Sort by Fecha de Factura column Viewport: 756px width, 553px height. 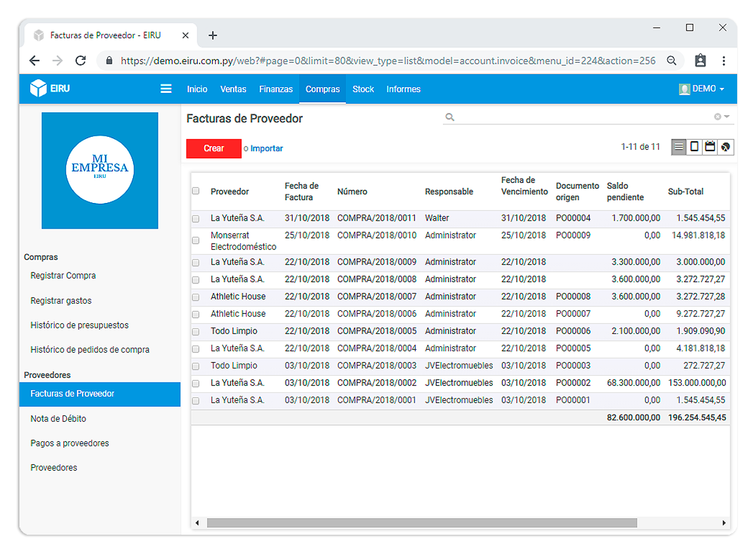[x=302, y=192]
